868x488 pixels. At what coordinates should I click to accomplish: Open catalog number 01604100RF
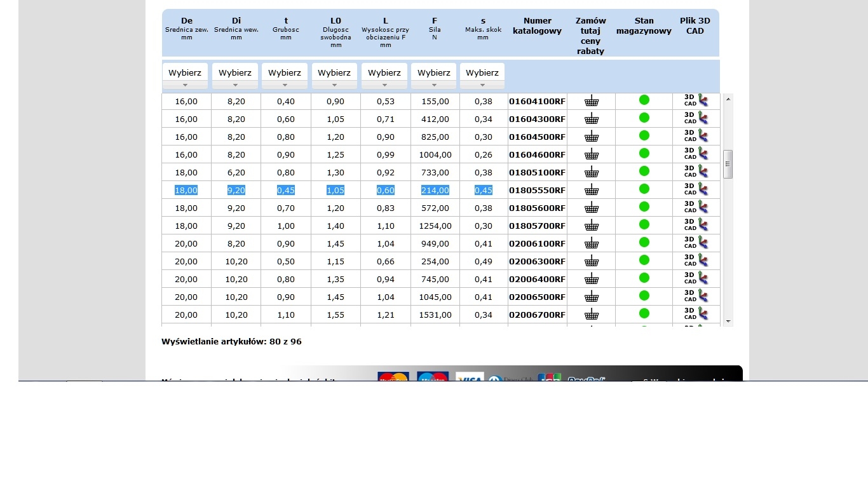coord(537,101)
